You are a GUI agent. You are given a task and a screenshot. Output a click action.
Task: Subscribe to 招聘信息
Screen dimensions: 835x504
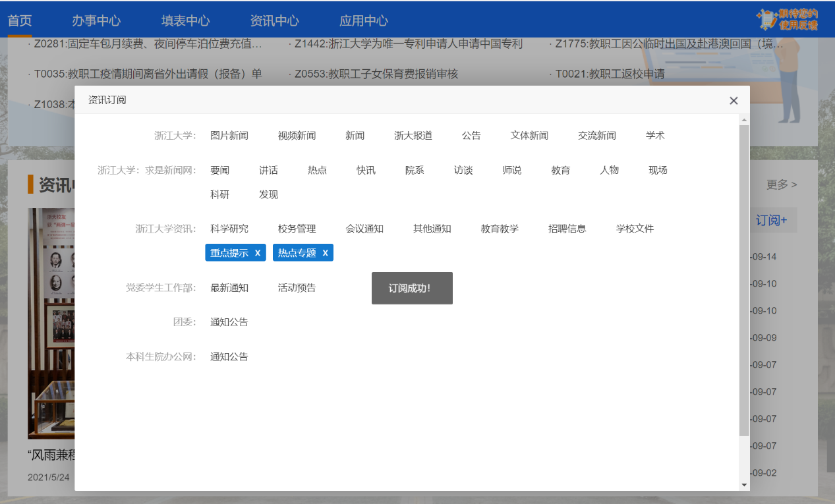[x=567, y=229]
